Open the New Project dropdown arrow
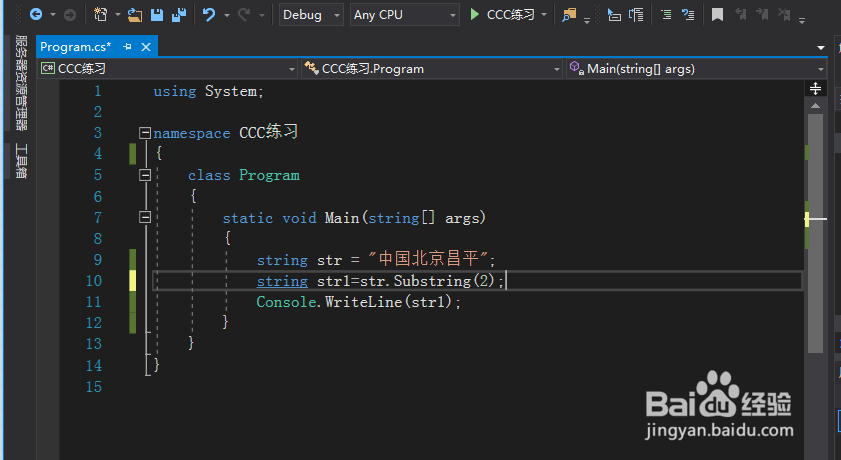This screenshot has height=460, width=841. 117,15
